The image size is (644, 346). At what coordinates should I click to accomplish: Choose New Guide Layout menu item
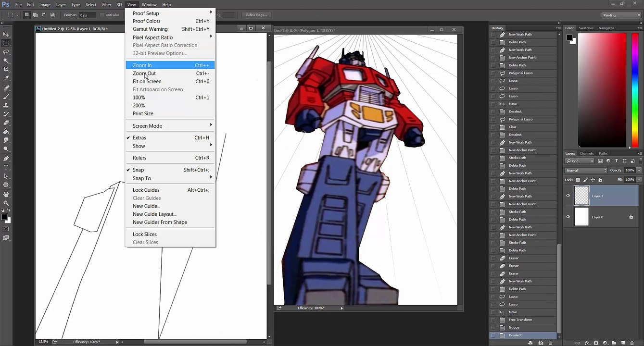coord(170,214)
